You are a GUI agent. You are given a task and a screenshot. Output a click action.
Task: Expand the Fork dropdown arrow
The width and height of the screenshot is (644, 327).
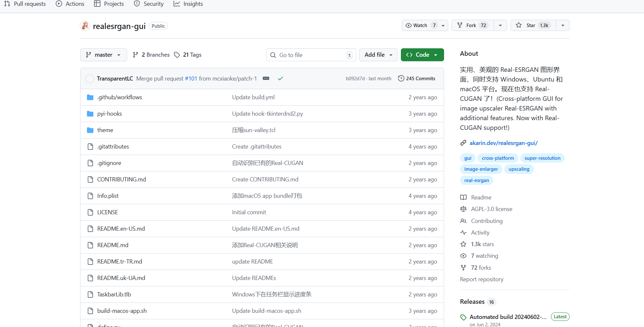500,25
